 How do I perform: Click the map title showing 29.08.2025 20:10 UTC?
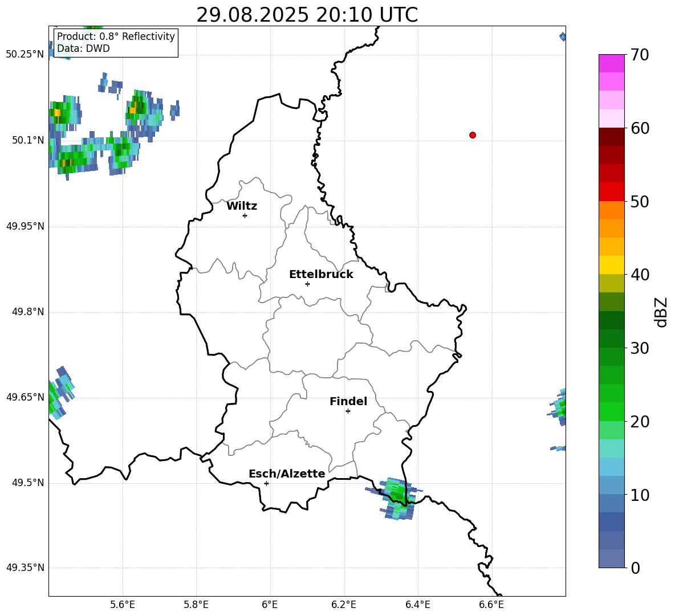pos(307,15)
